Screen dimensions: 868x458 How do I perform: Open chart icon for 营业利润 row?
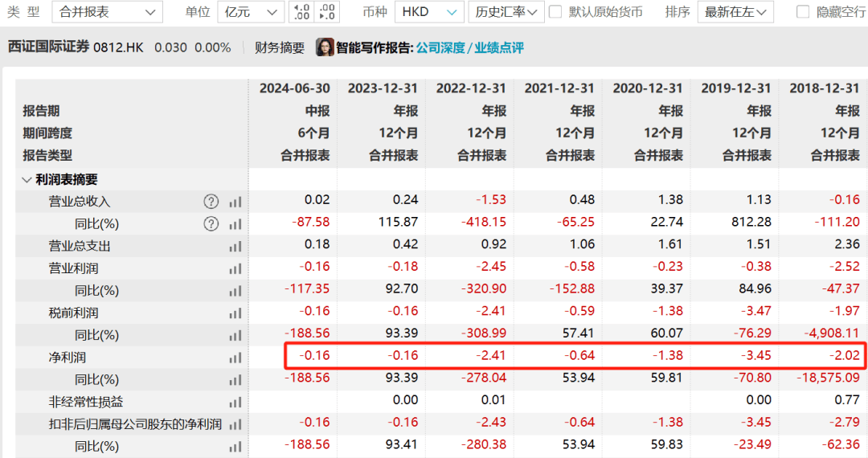[235, 269]
